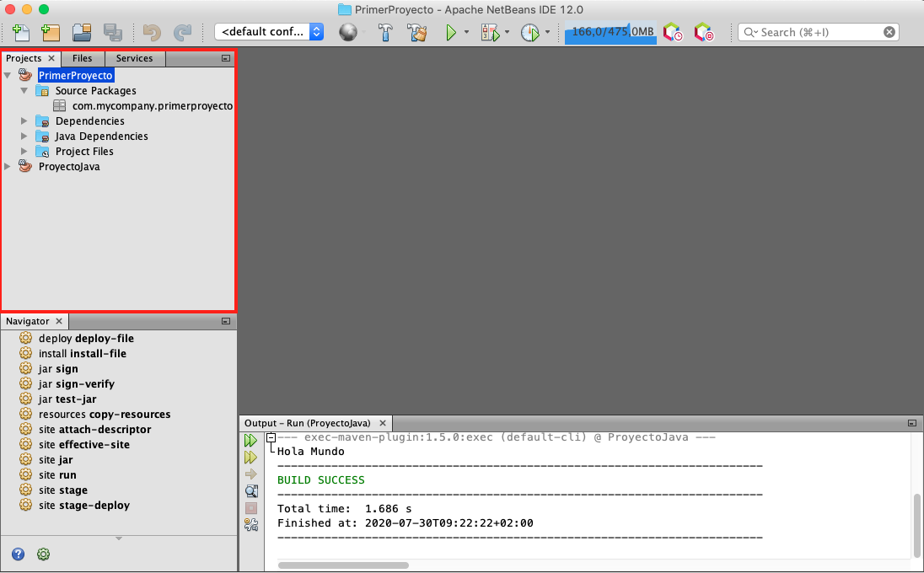The height and width of the screenshot is (573, 924).
Task: Expand the Project Files node
Action: click(x=24, y=152)
